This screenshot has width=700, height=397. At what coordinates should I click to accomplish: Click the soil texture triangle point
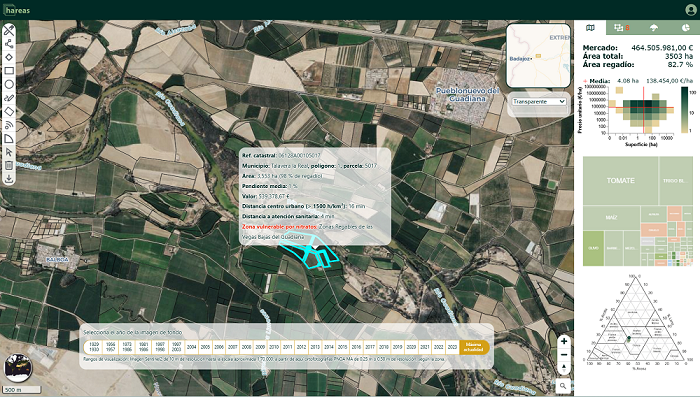pos(629,338)
